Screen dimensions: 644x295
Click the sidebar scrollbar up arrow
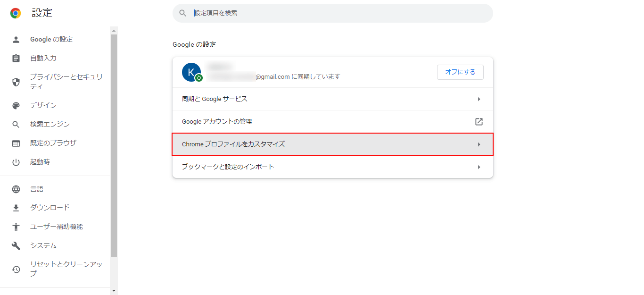click(114, 30)
